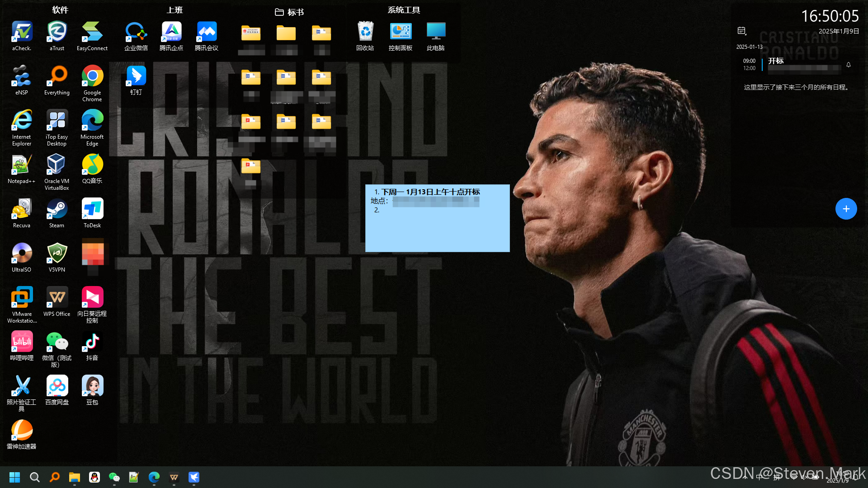
Task: Click the blue sticky note text
Action: pos(430,192)
